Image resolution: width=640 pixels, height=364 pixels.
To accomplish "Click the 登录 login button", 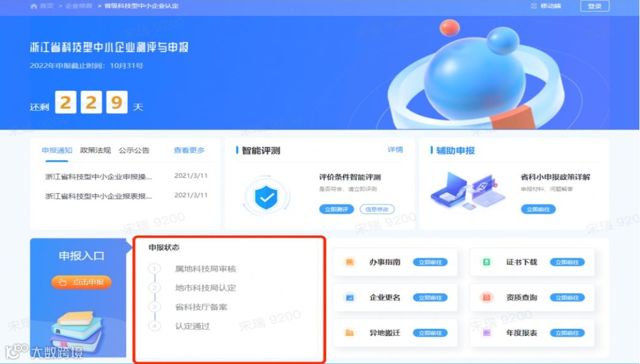I will click(595, 6).
